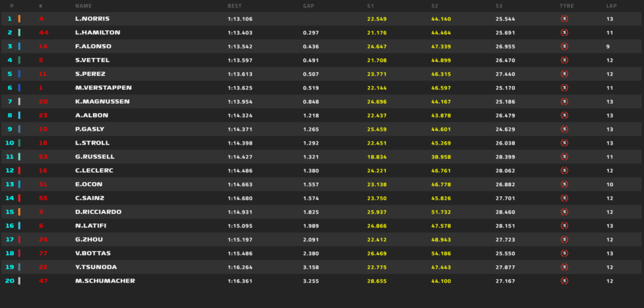Click car number 55 for C.Sainz

point(43,198)
